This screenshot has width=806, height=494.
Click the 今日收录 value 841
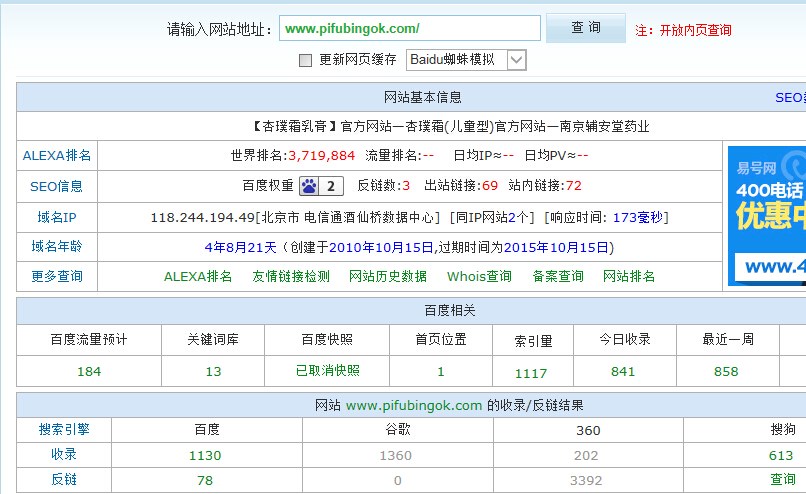click(x=623, y=371)
